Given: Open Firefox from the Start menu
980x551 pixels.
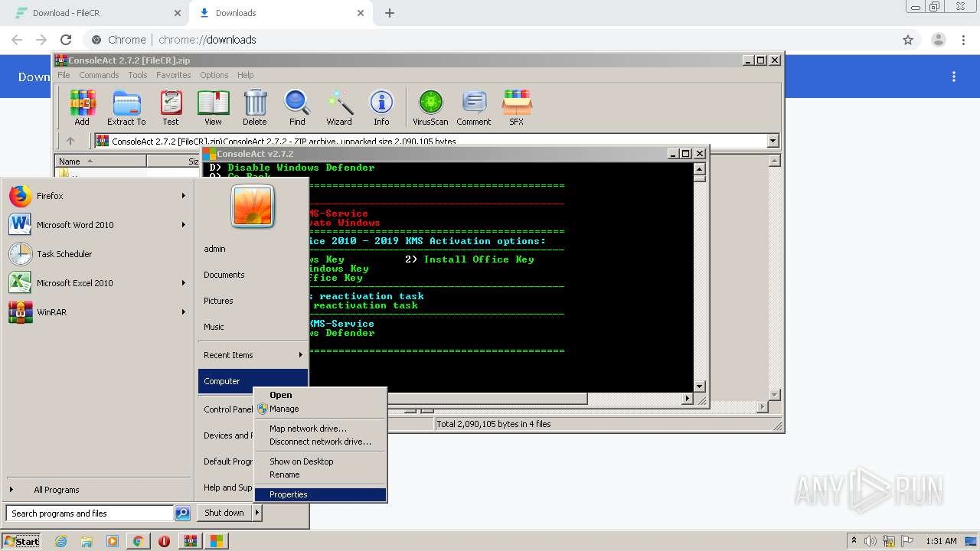Looking at the screenshot, I should (97, 196).
